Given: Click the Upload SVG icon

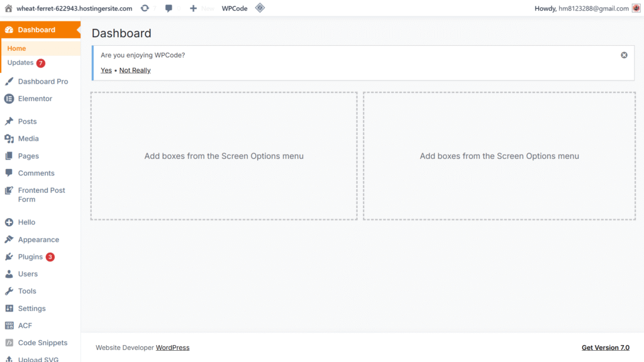Looking at the screenshot, I should (9, 359).
